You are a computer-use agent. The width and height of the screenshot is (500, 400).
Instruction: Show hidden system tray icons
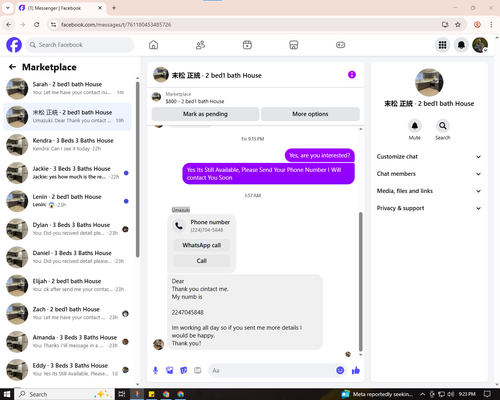tap(422, 394)
